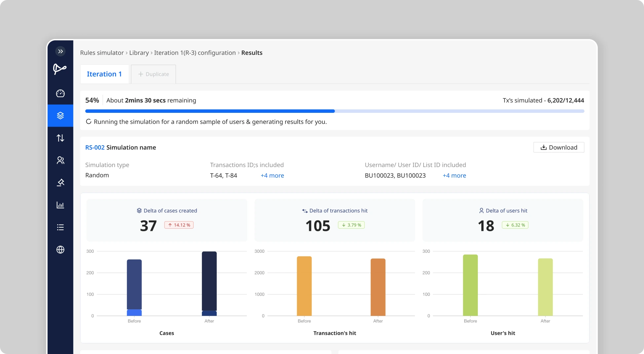Click the 14.12 % increase badge
644x354 pixels.
(x=179, y=225)
